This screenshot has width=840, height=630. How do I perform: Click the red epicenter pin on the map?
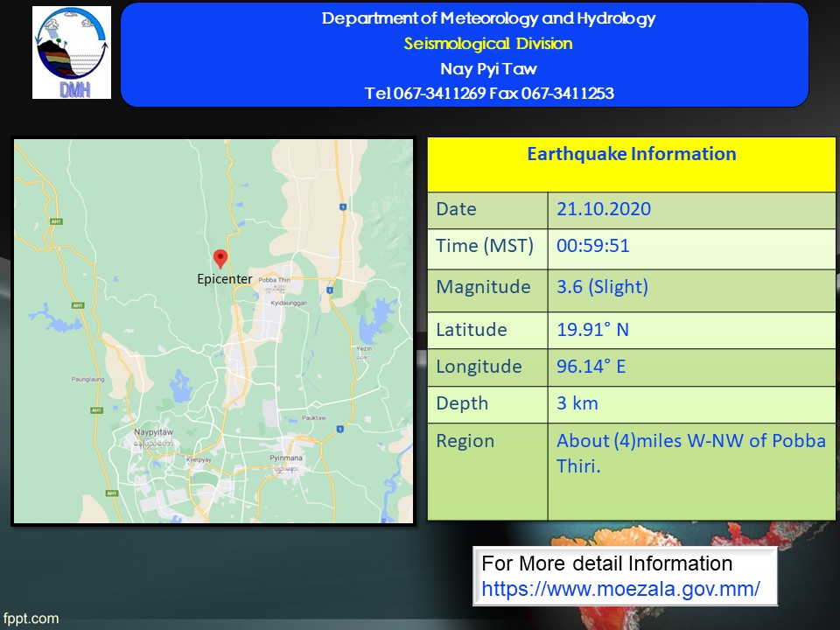tap(220, 258)
